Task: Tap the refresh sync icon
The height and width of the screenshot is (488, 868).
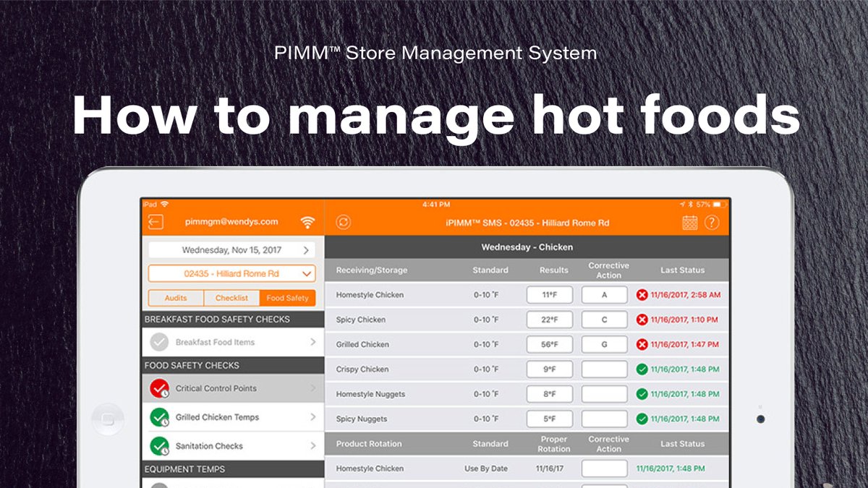Action: click(x=344, y=222)
